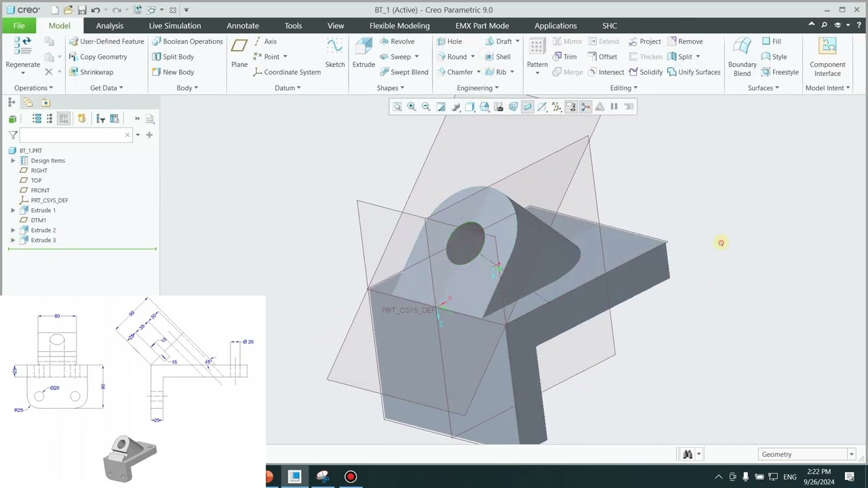Switch to the EMX Part Mode tab
The height and width of the screenshot is (488, 868).
coord(482,26)
